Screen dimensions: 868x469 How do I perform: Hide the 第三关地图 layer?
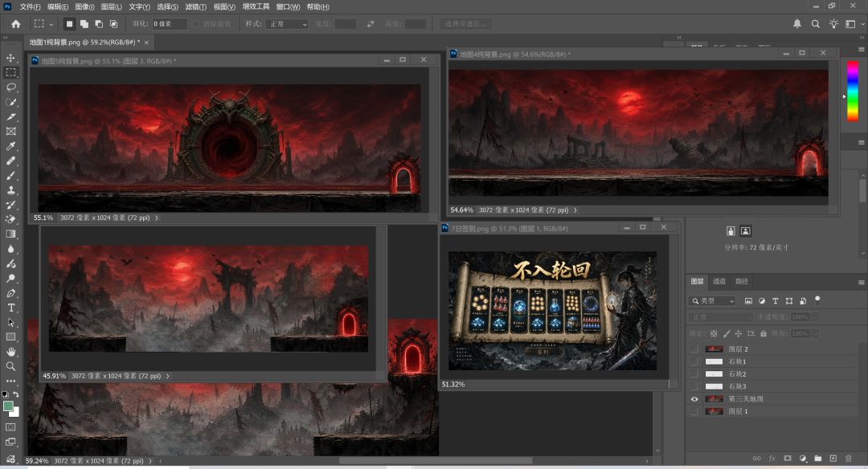[x=694, y=399]
